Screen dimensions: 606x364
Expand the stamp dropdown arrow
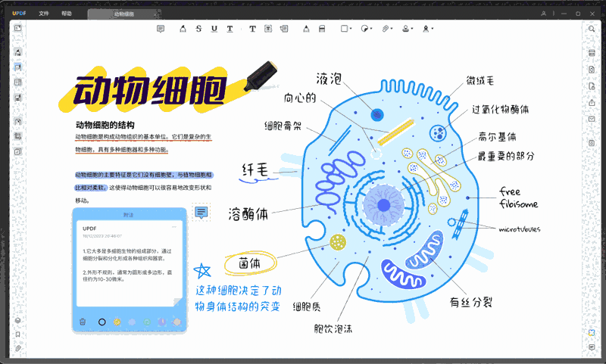click(412, 29)
